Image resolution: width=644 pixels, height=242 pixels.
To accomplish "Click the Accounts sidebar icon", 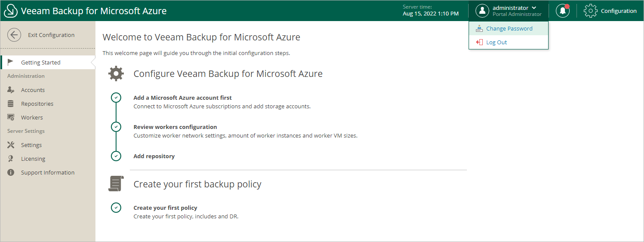I will point(12,90).
